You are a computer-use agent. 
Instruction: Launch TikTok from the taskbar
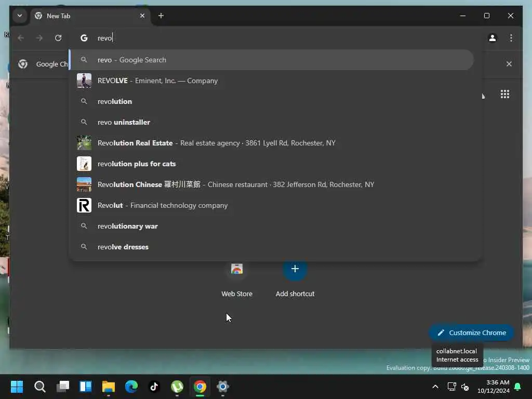(154, 387)
